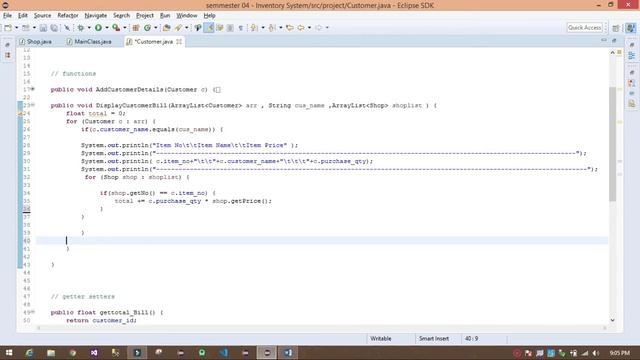Click the Writable status bar entry
Image resolution: width=640 pixels, height=360 pixels.
point(380,338)
